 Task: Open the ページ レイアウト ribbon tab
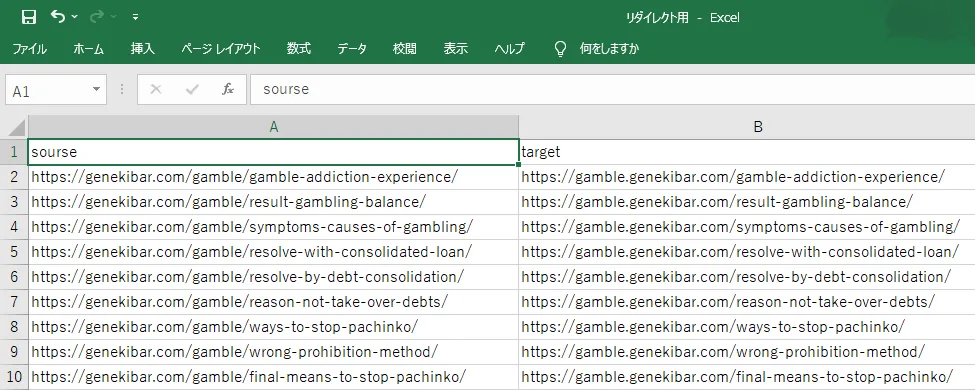[x=221, y=49]
